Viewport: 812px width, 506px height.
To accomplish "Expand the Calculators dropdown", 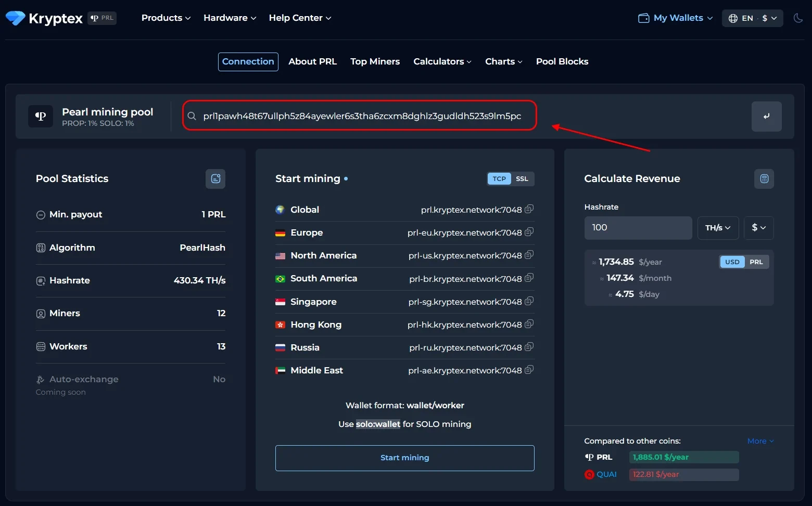I will [442, 61].
